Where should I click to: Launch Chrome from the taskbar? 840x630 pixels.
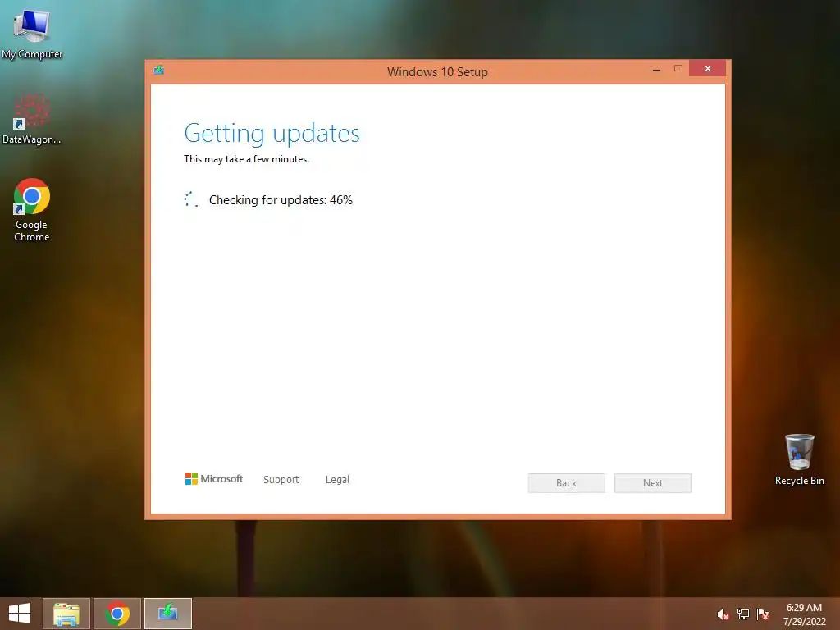click(117, 614)
